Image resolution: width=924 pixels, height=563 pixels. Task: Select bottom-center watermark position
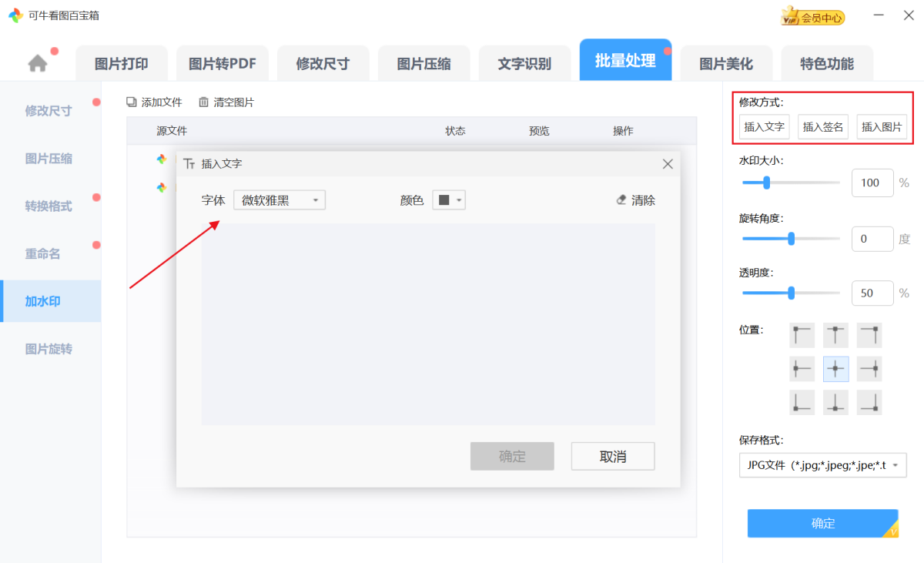point(835,403)
